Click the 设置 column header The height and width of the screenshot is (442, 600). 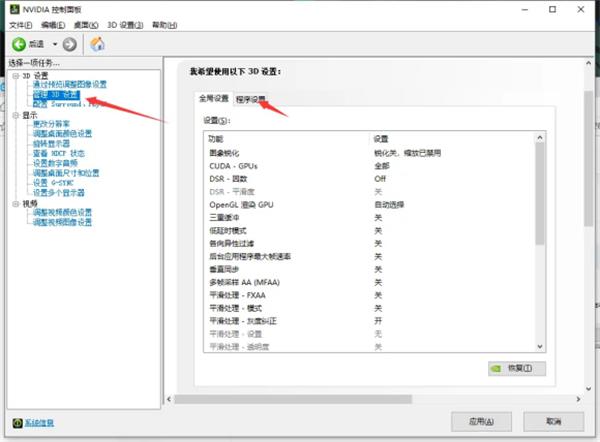point(381,139)
